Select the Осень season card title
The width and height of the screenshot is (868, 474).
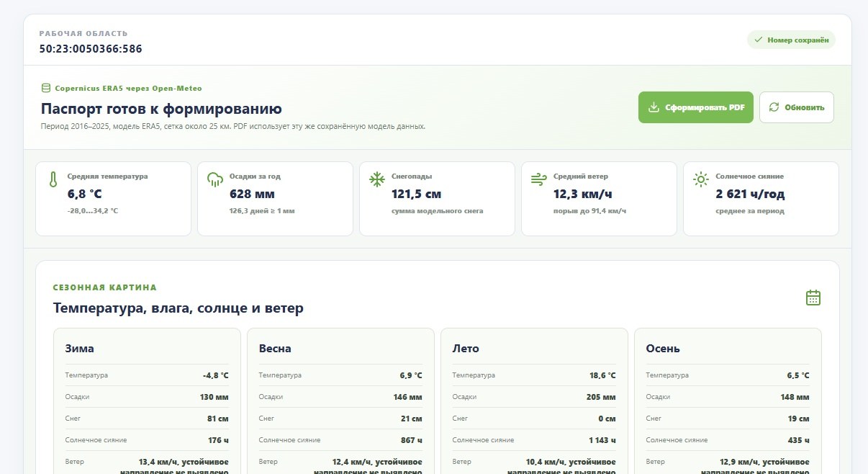coord(663,349)
